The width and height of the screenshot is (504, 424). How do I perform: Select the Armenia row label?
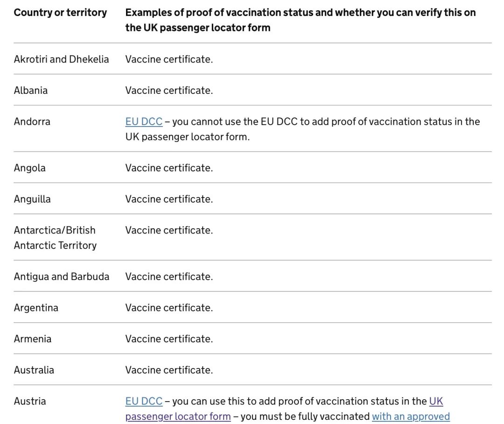(33, 339)
